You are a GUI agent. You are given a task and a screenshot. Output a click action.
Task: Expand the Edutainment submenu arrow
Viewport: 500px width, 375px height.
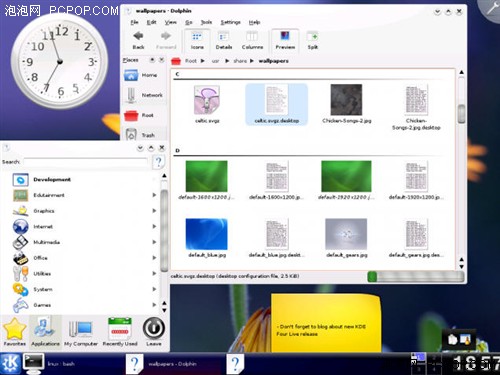coord(154,195)
